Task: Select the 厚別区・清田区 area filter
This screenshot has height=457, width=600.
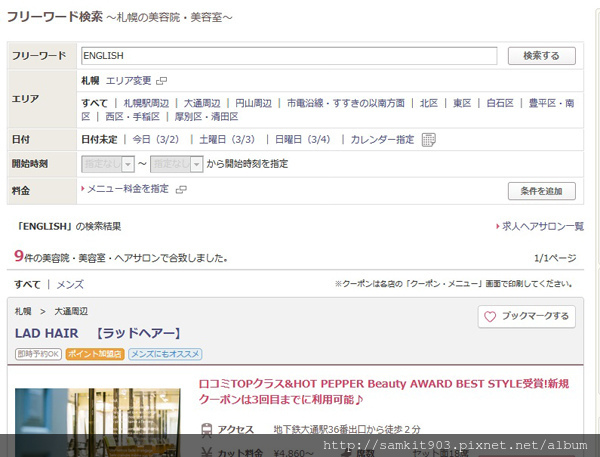Action: [207, 117]
